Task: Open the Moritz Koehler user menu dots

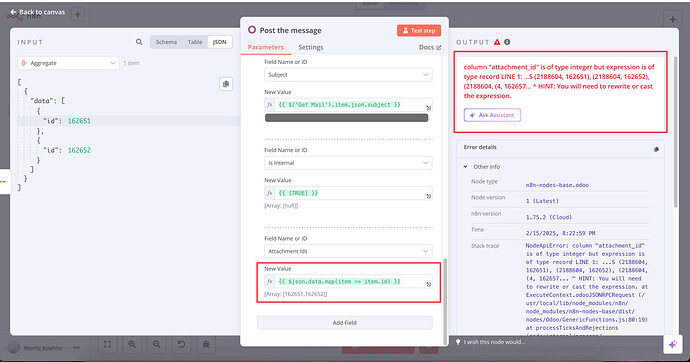Action: tap(77, 347)
